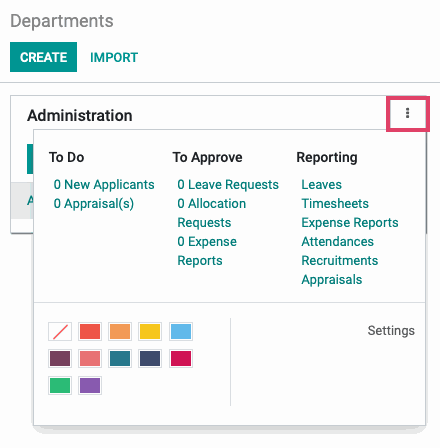The width and height of the screenshot is (440, 448).
Task: Open Attendances report
Action: point(338,241)
